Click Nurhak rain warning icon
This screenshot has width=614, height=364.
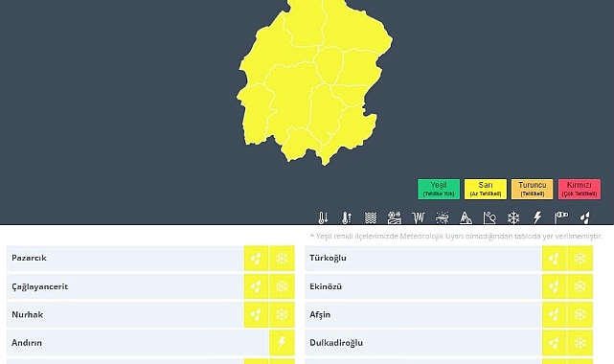point(256,315)
